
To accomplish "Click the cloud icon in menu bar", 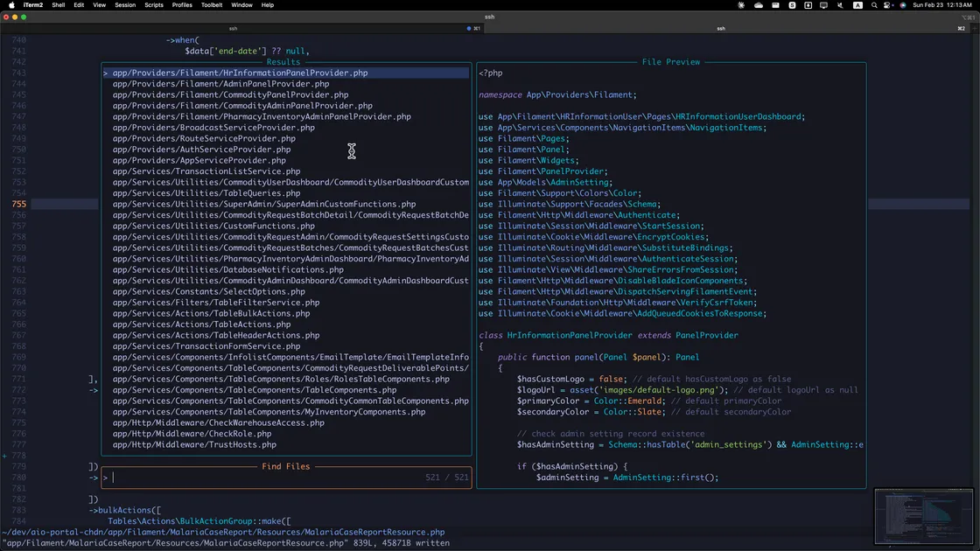I will point(758,5).
